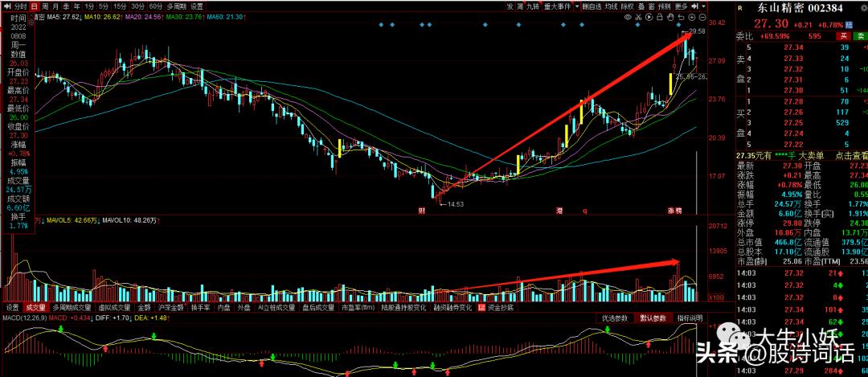Switch to 分时 intraday view
Viewport: 868px width, 377px height.
(20, 6)
